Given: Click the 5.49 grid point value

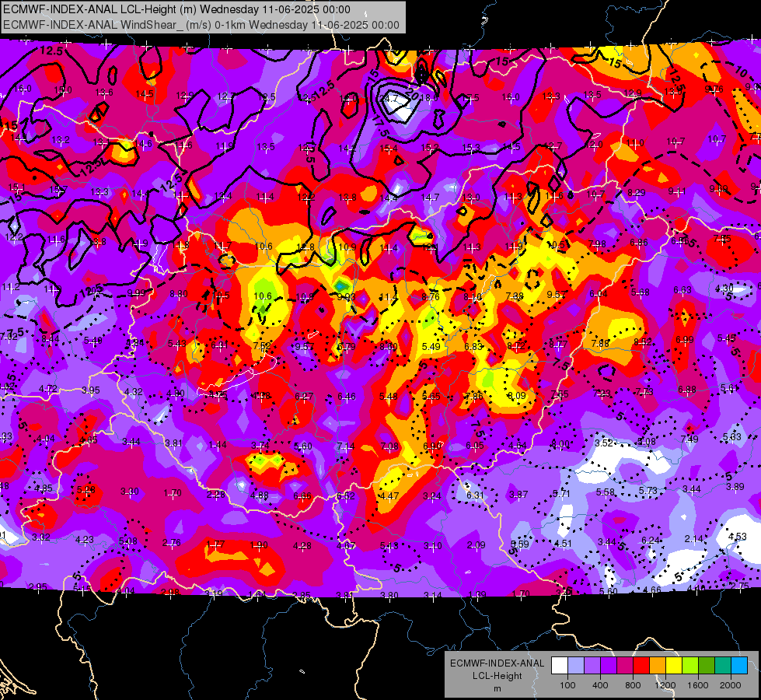Looking at the screenshot, I should click(431, 346).
